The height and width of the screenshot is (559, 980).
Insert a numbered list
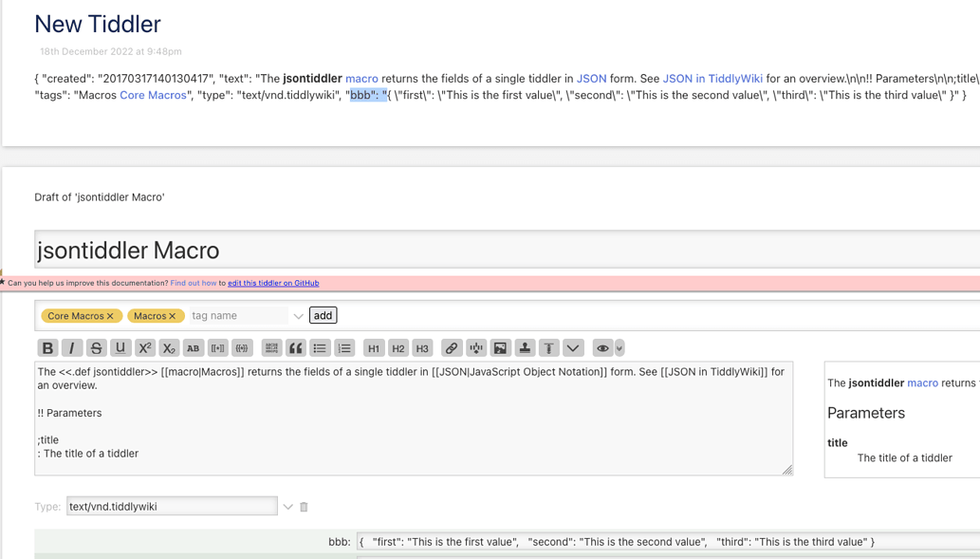[345, 347]
